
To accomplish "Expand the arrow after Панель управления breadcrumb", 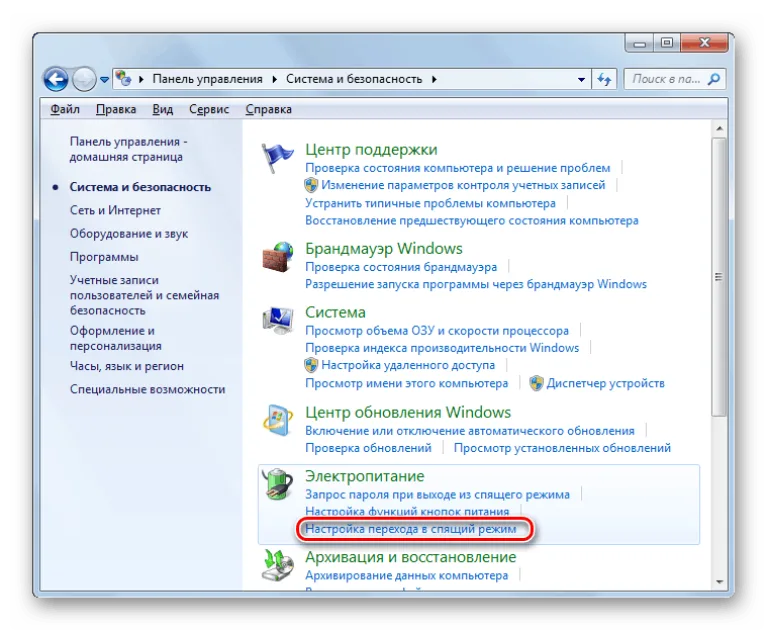I will pos(275,79).
